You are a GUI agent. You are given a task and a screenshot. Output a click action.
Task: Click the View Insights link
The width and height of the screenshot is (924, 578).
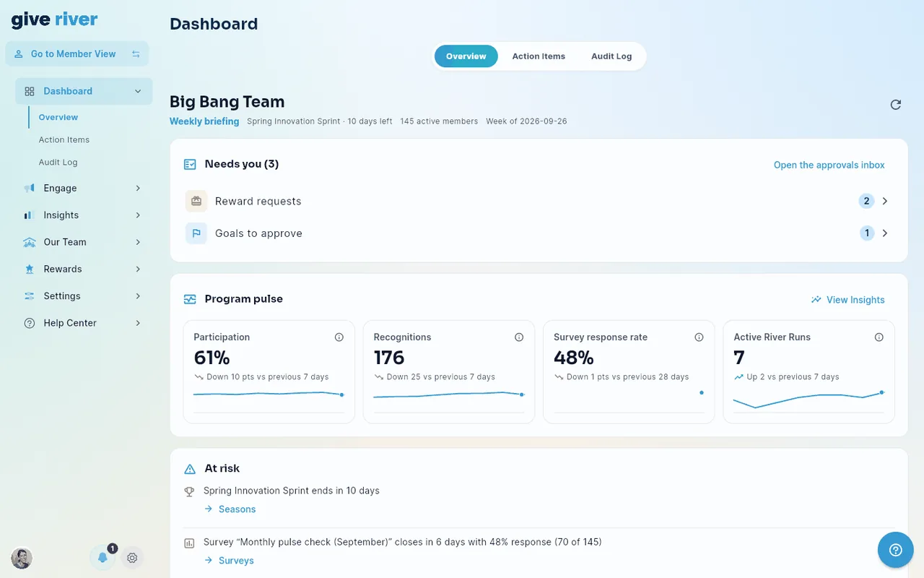[847, 300]
